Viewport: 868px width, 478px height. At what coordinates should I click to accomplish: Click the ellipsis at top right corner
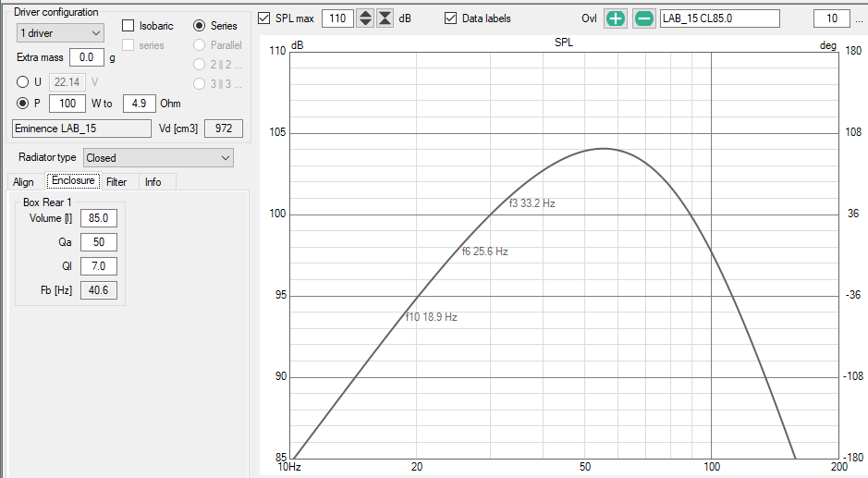pos(859,20)
